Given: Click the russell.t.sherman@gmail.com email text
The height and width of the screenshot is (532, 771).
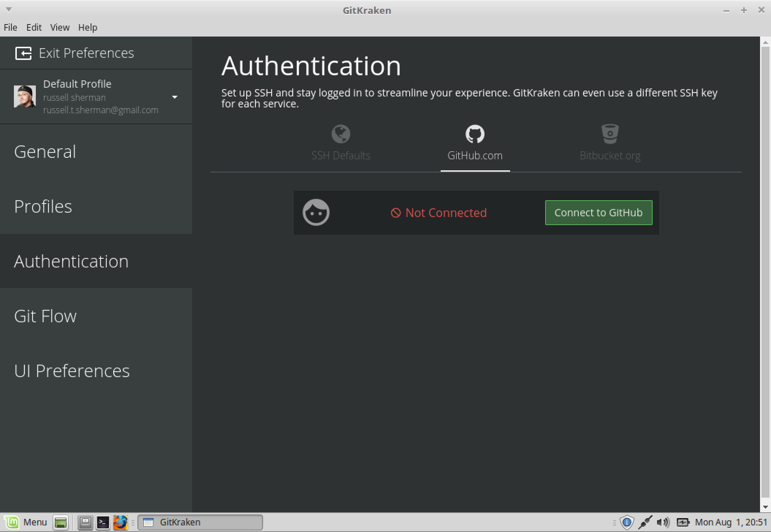Looking at the screenshot, I should click(100, 110).
